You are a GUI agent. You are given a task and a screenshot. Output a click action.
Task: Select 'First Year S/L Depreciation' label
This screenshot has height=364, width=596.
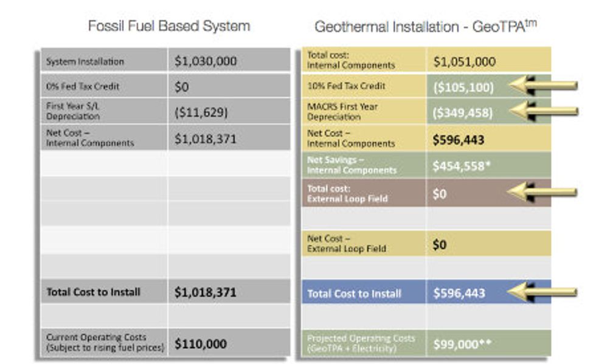(x=73, y=111)
